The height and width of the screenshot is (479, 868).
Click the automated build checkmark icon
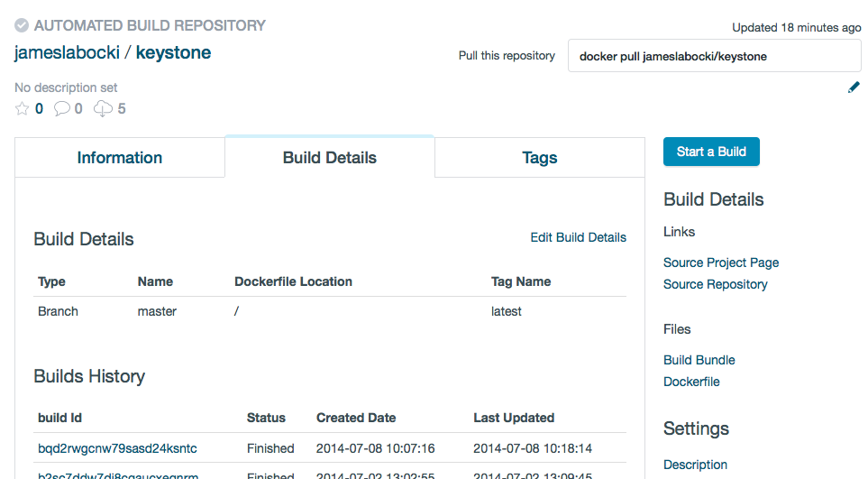(x=22, y=25)
